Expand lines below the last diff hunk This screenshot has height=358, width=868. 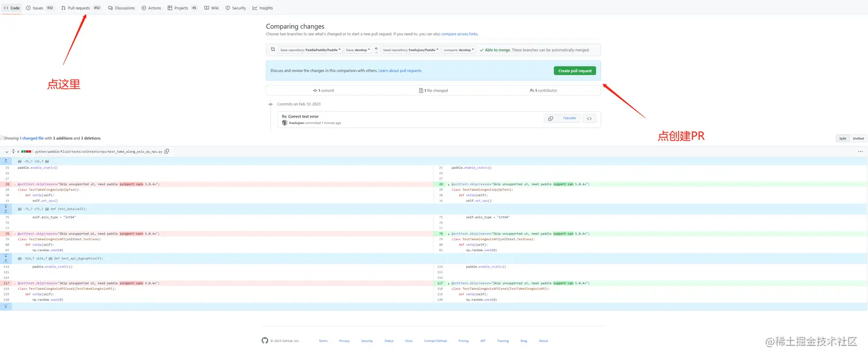6,306
